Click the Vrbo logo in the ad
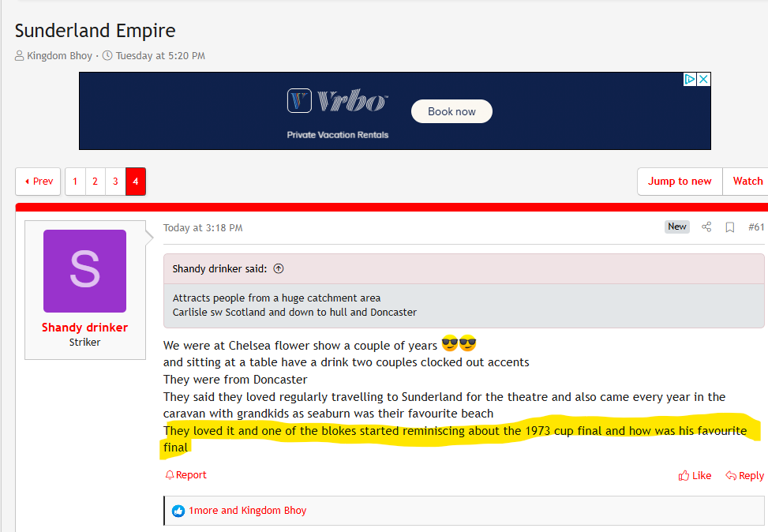768x532 pixels. 338,100
